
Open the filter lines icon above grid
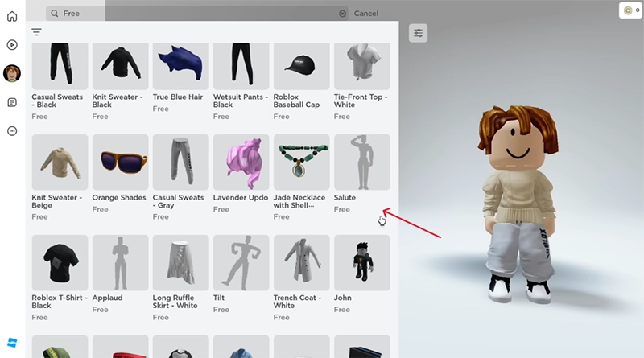pyautogui.click(x=36, y=32)
